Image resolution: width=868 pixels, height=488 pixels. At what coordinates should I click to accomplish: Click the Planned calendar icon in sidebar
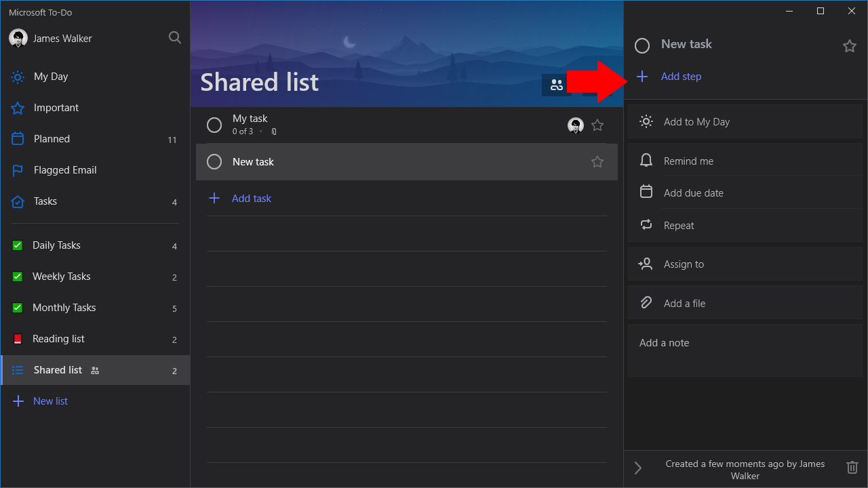point(18,139)
